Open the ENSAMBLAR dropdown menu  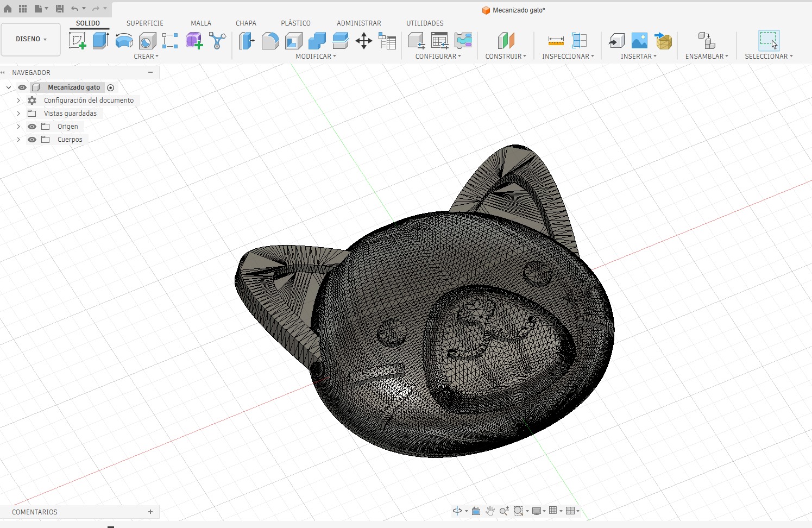[x=707, y=56]
